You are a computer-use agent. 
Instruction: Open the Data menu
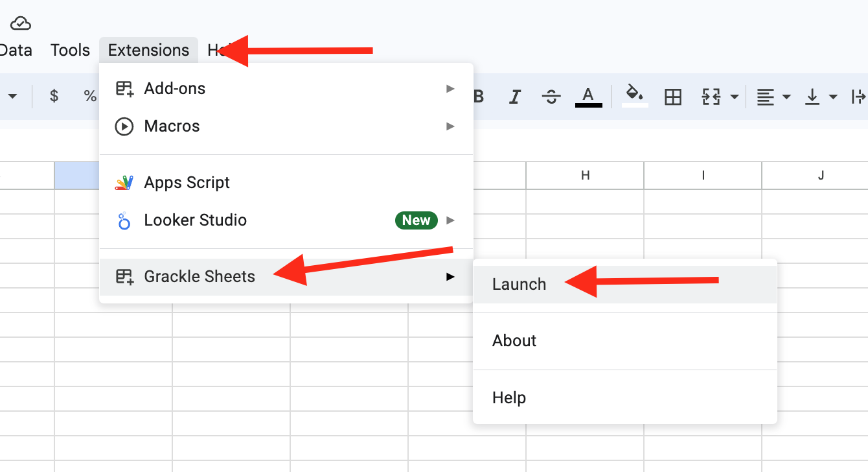coord(16,50)
